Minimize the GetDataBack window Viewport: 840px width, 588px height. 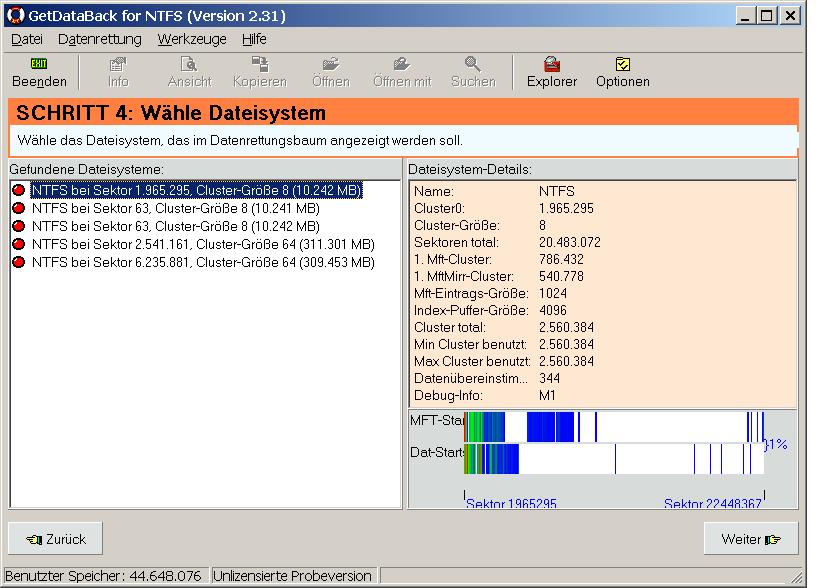pyautogui.click(x=745, y=16)
